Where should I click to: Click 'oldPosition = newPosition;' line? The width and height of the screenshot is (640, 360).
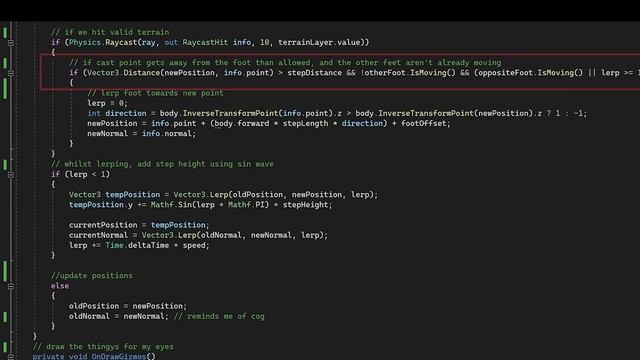128,306
